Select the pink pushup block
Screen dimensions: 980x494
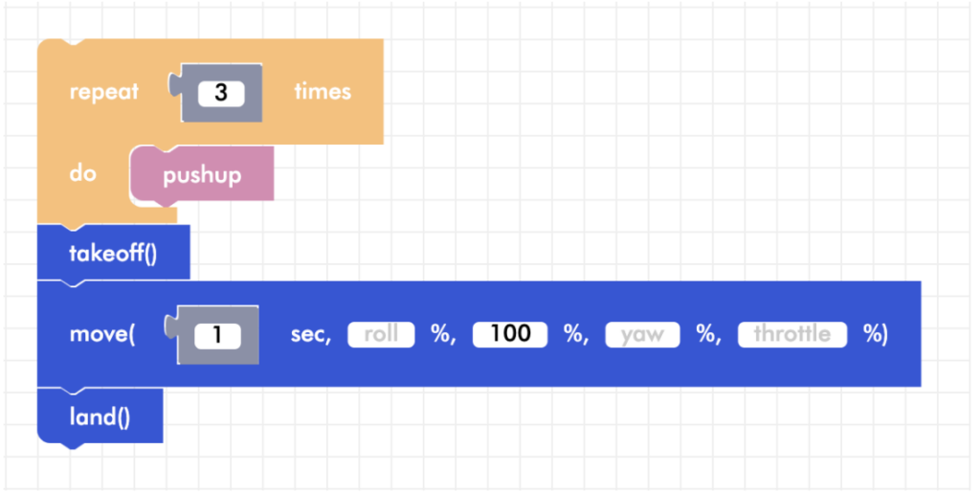coord(202,175)
